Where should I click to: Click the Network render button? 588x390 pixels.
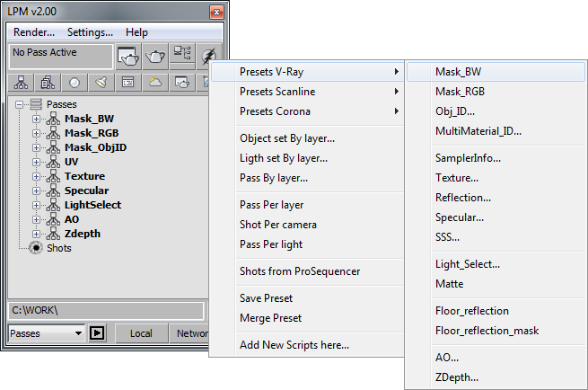click(x=189, y=333)
